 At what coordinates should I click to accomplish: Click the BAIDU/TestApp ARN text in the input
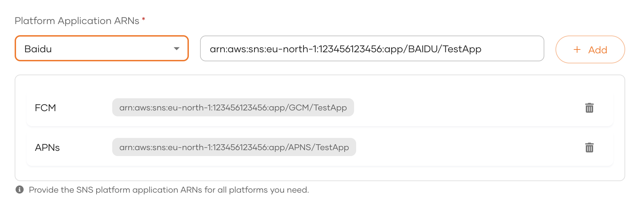345,49
